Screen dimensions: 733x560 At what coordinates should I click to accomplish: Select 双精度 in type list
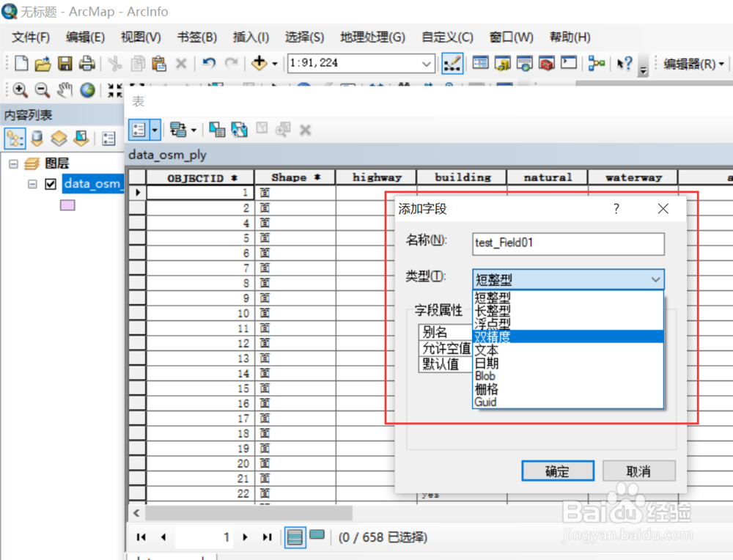pyautogui.click(x=568, y=336)
